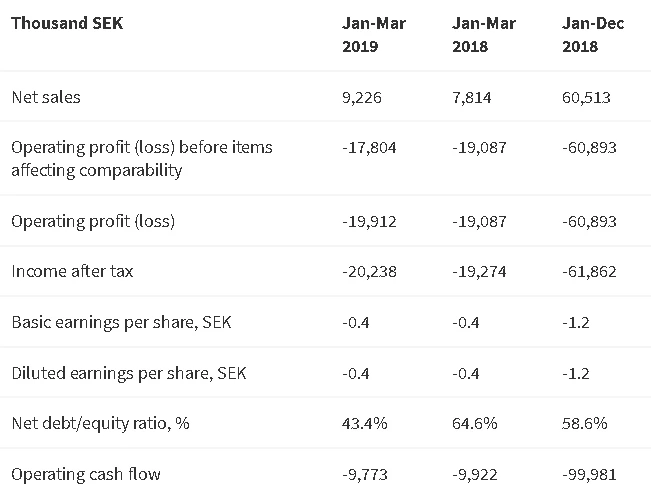
Task: Select the value -17,804 in the table
Action: 369,147
